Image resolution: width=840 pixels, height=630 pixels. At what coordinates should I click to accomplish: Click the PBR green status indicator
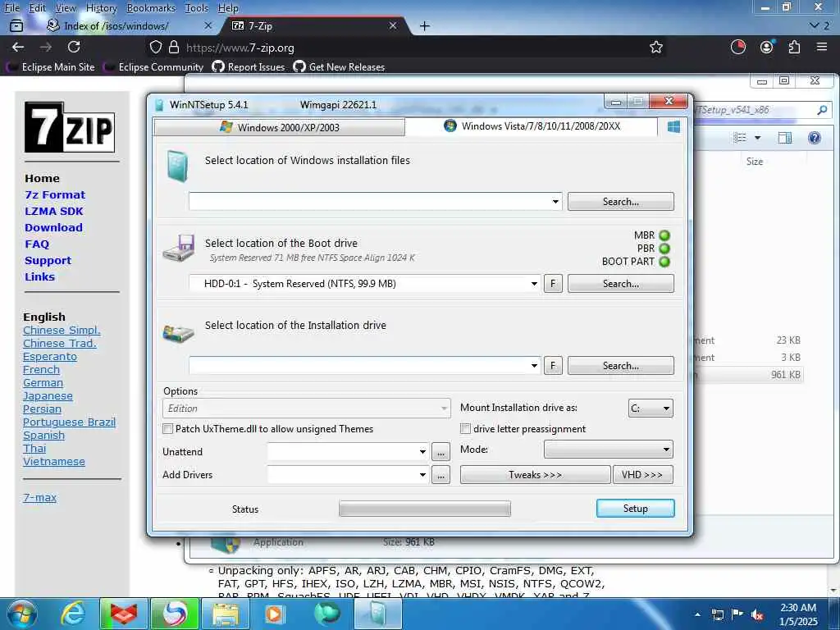pos(664,249)
